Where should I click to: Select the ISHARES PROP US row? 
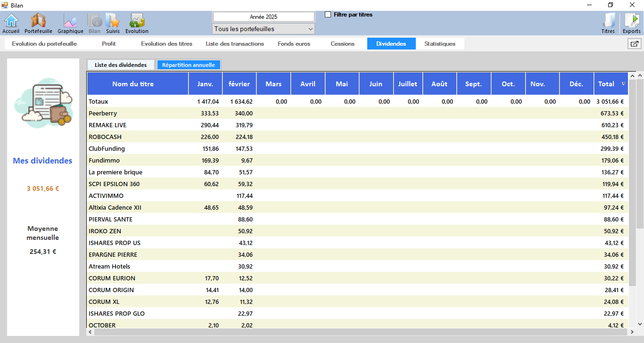pos(357,243)
